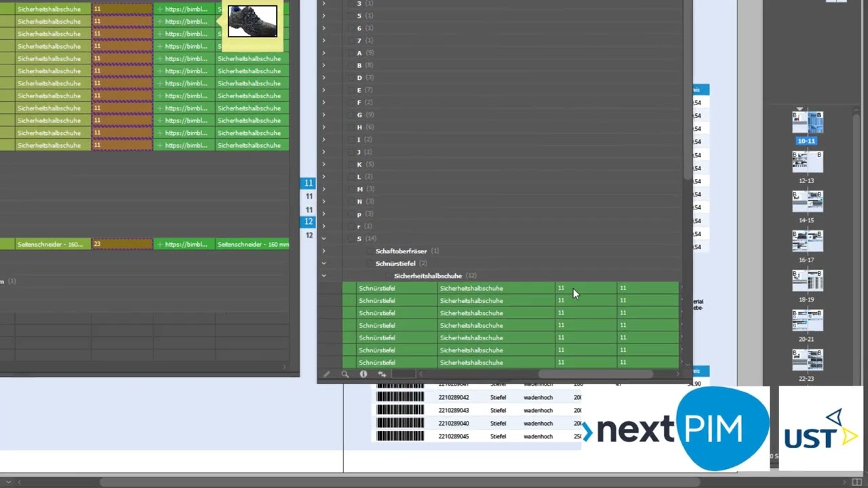868x488 pixels.
Task: Click the highlighted 10-11 page label
Action: 806,141
